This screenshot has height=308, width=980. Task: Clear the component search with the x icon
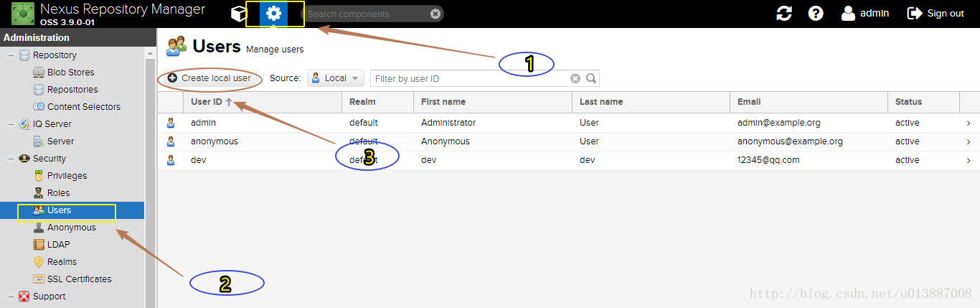tap(435, 14)
